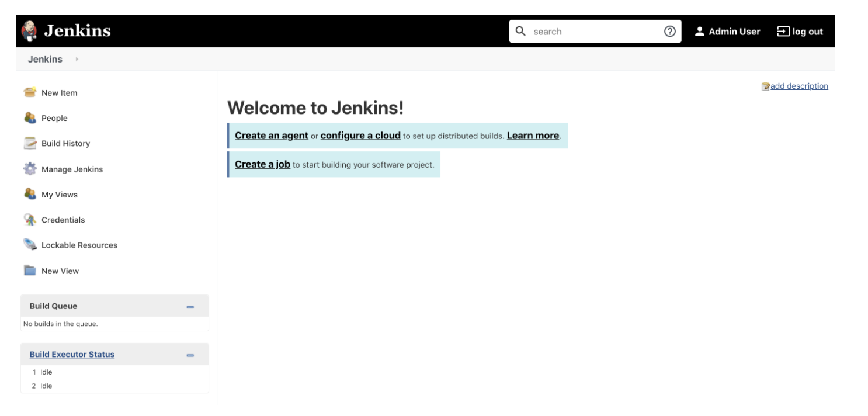Open People via its sidebar icon
The width and height of the screenshot is (868, 416).
[x=30, y=118]
